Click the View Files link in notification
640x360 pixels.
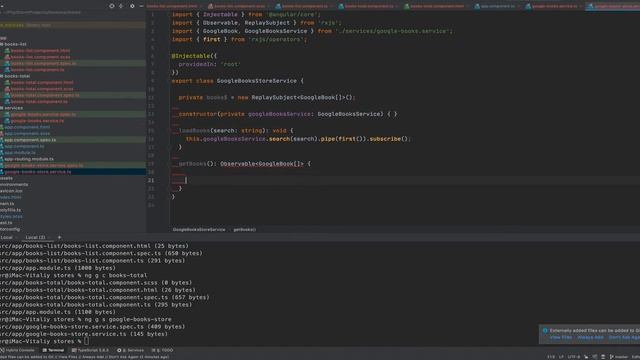tap(560, 338)
